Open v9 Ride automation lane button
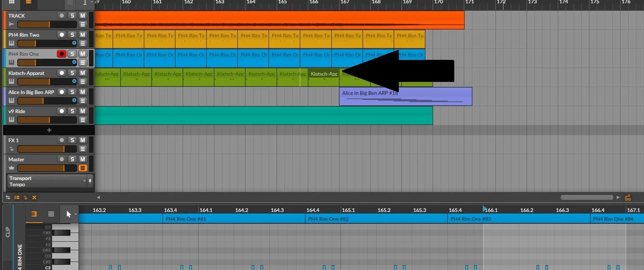 pos(83,120)
